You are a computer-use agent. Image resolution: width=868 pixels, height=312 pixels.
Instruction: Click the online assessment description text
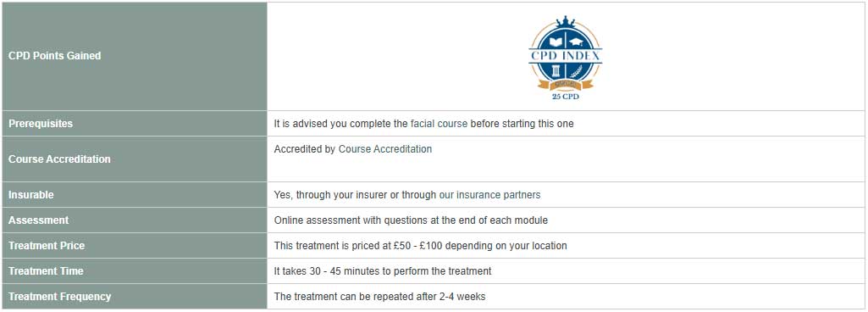click(411, 220)
